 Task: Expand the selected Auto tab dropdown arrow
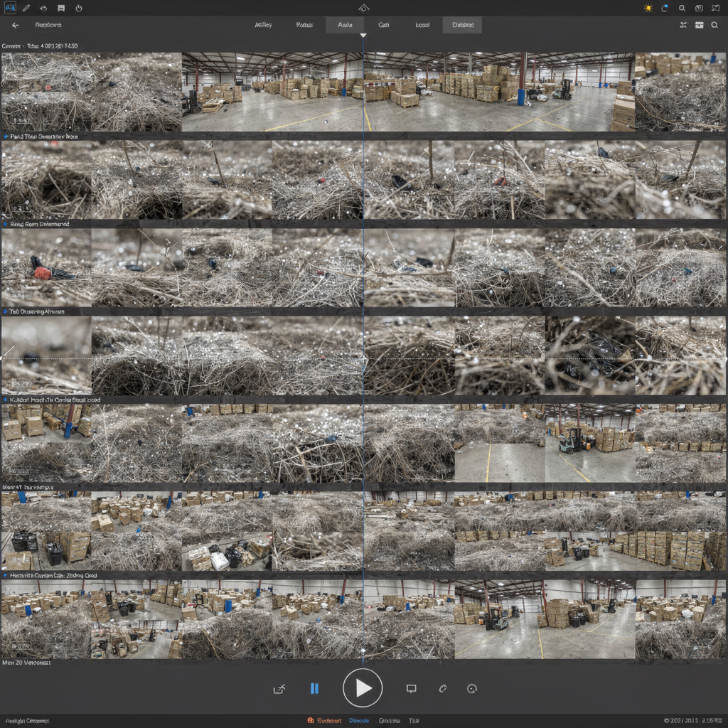tap(363, 33)
